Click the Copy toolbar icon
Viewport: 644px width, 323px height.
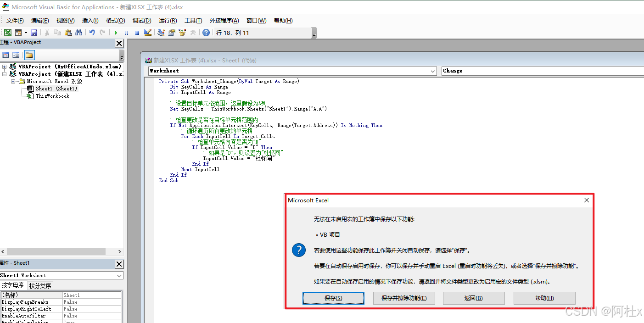tap(57, 33)
